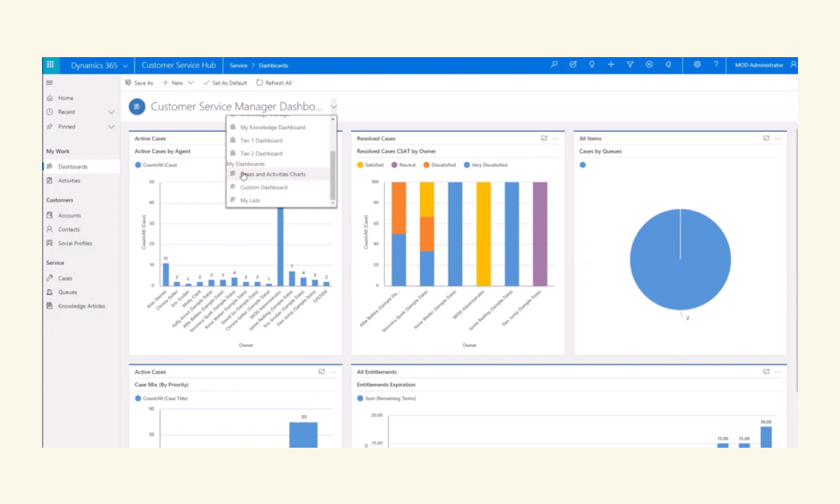Click dashboard list scroll down arrow
This screenshot has height=504, width=840.
pyautogui.click(x=333, y=203)
